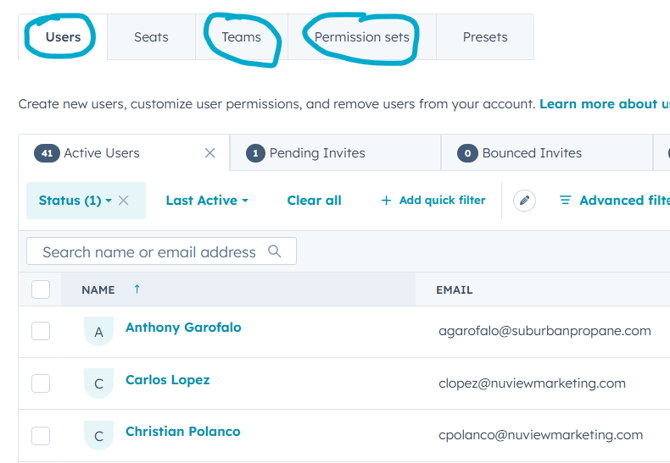Image resolution: width=670 pixels, height=463 pixels.
Task: Click Christian Polanco's avatar icon
Action: (99, 436)
